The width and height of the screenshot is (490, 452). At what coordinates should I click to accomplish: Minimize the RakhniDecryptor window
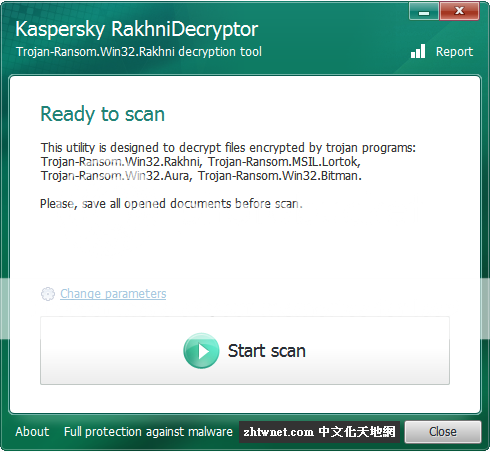[424, 12]
